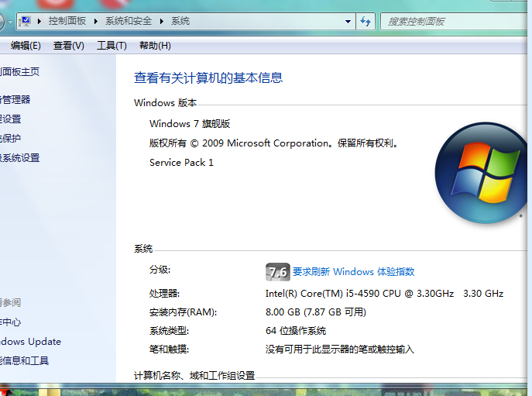The image size is (532, 396).
Task: Click the 笔和触摸: label
Action: click(169, 350)
